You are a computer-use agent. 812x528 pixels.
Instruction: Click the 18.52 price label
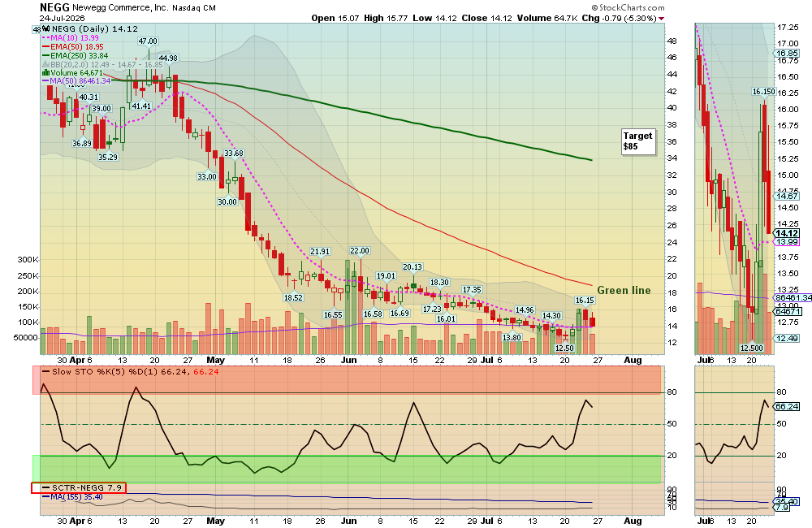tap(293, 298)
